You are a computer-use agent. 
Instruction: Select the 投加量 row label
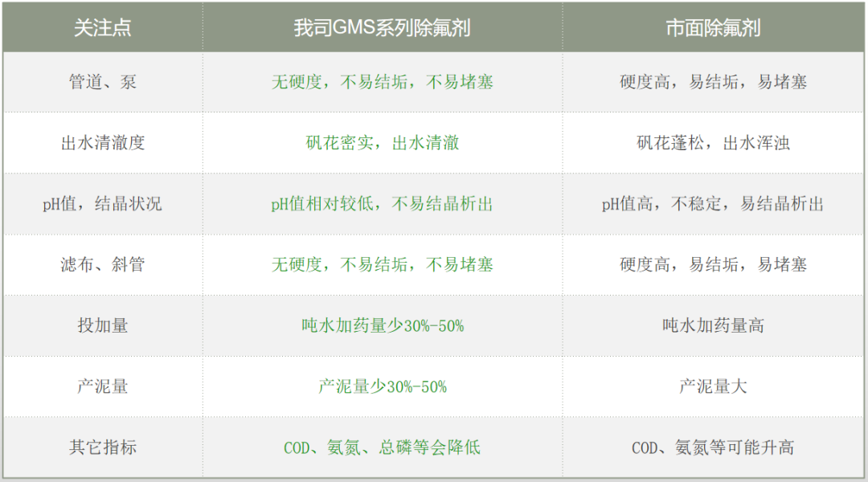tap(102, 325)
